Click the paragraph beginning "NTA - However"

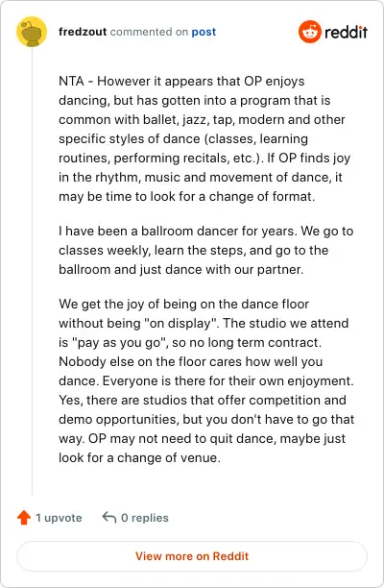click(x=204, y=138)
